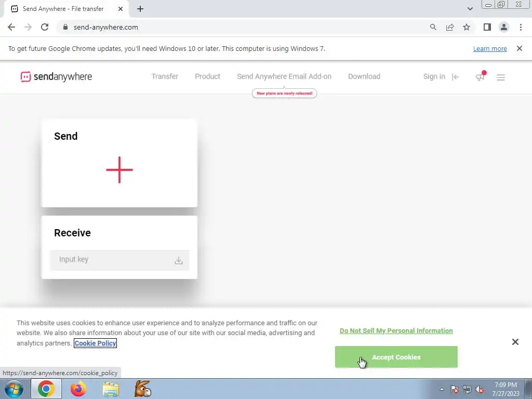Viewport: 532px width, 399px height.
Task: Select the Send Anywhere browser tab
Action: click(x=66, y=9)
